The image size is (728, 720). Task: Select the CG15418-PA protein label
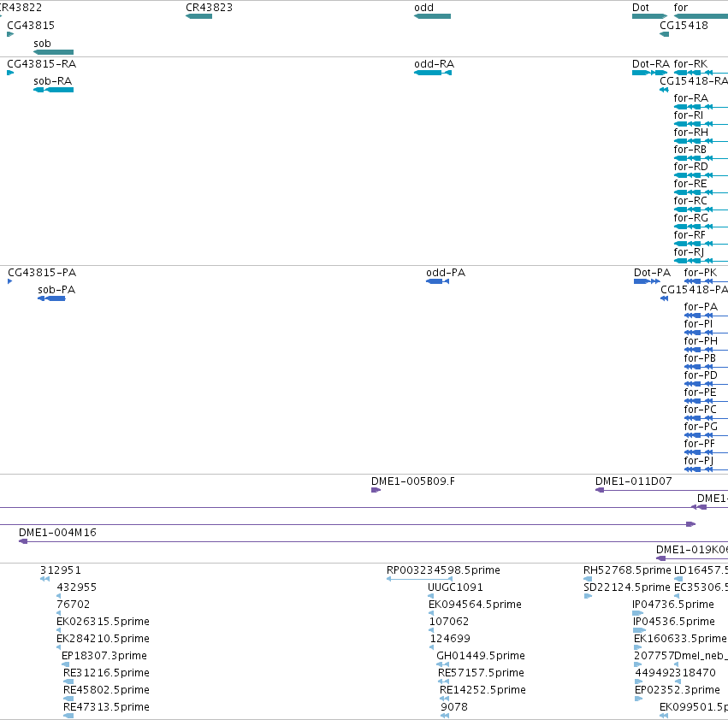(694, 290)
